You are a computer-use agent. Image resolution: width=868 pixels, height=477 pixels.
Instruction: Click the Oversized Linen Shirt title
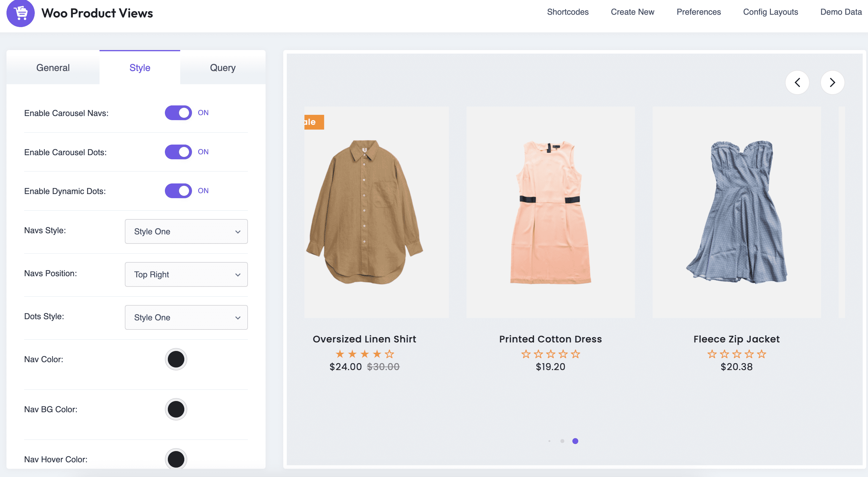pos(365,339)
